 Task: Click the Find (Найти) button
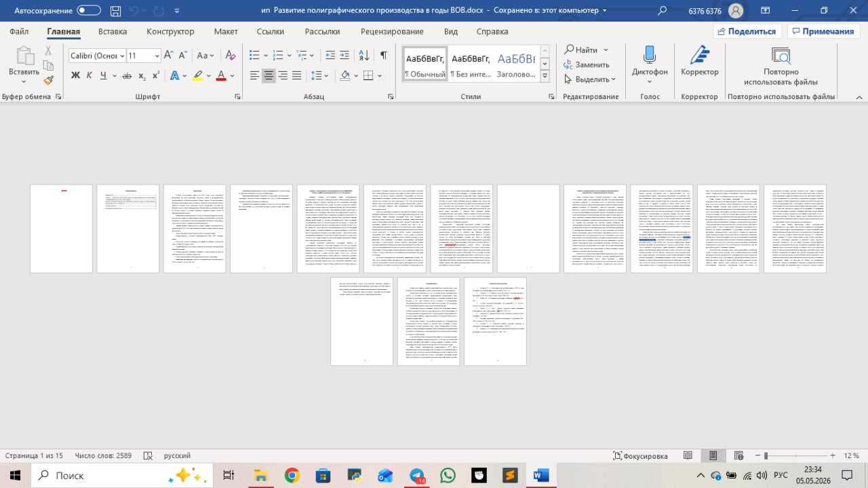pos(582,50)
